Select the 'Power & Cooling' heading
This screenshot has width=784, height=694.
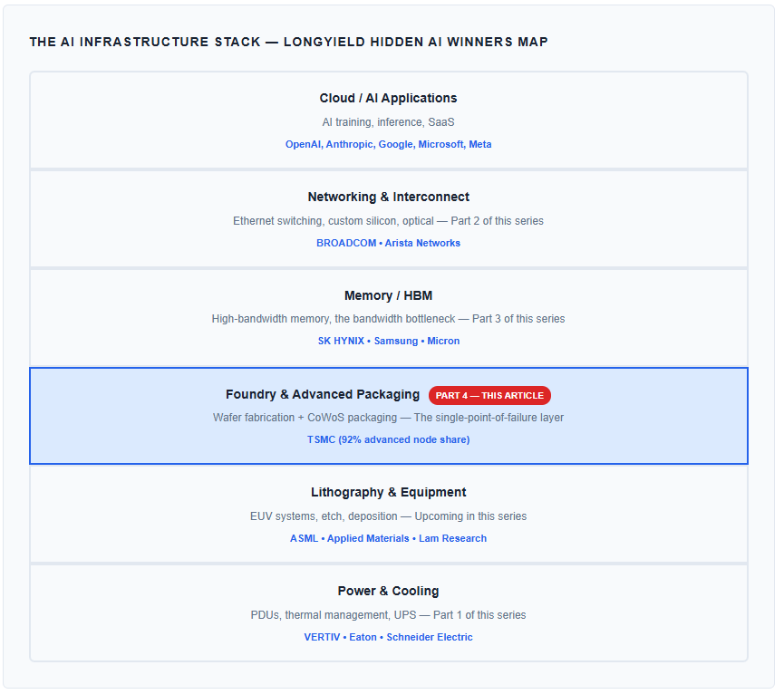[388, 591]
